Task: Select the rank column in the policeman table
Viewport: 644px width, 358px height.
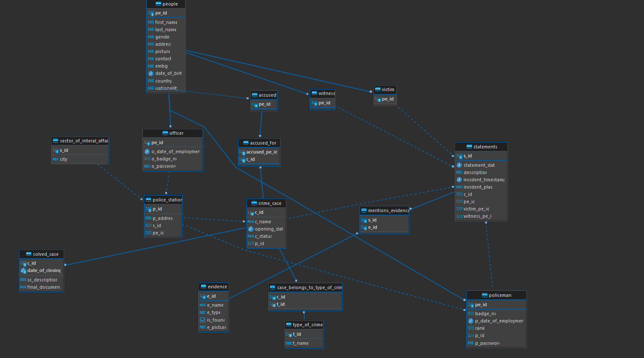Action: coord(479,328)
